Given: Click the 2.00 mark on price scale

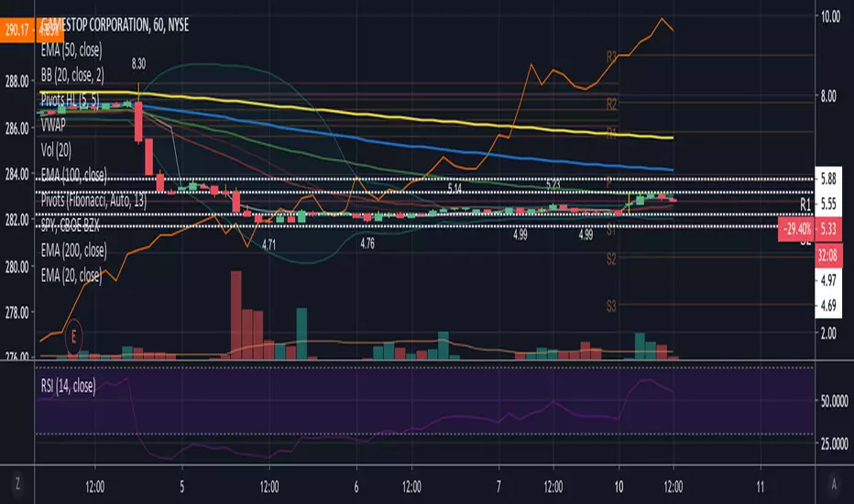Looking at the screenshot, I should point(828,334).
